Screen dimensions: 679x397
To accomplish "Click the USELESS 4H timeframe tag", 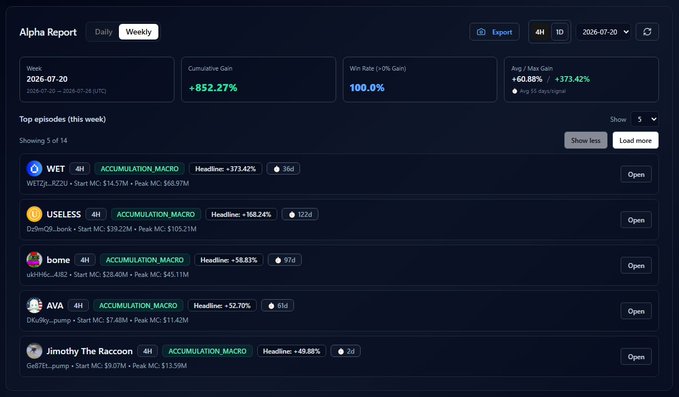I will pyautogui.click(x=96, y=214).
